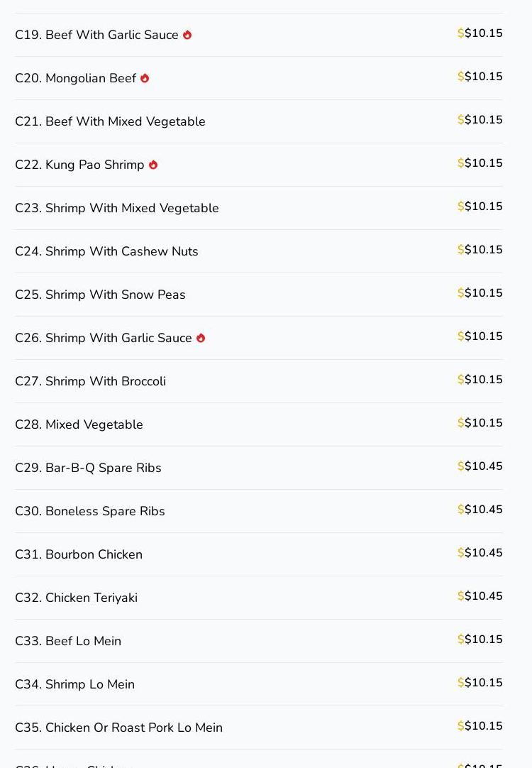The height and width of the screenshot is (768, 532).
Task: Click spicy icon beside Shrimp With Garlic Sauce
Action: click(x=201, y=338)
